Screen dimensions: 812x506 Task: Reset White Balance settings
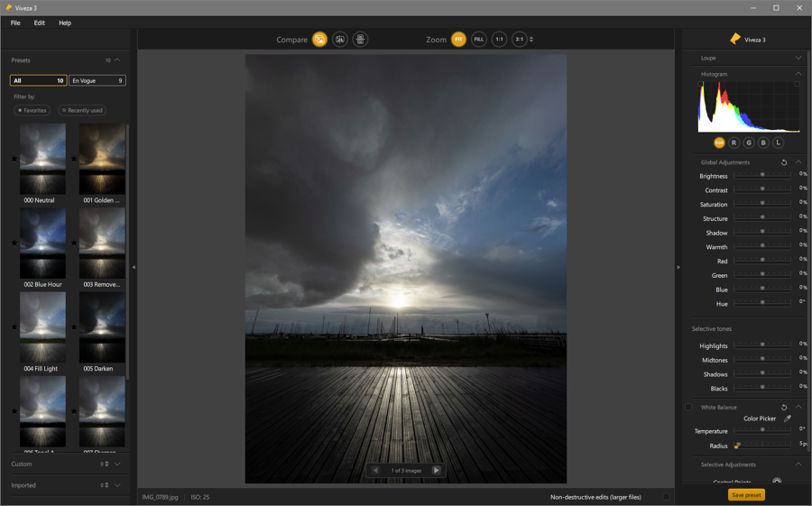pyautogui.click(x=784, y=408)
